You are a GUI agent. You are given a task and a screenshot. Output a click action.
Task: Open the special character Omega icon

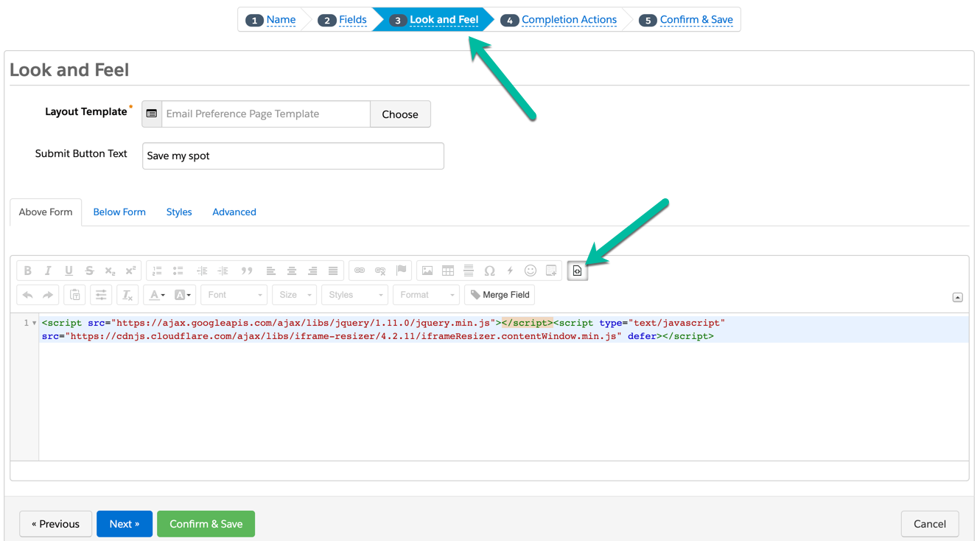pos(489,271)
